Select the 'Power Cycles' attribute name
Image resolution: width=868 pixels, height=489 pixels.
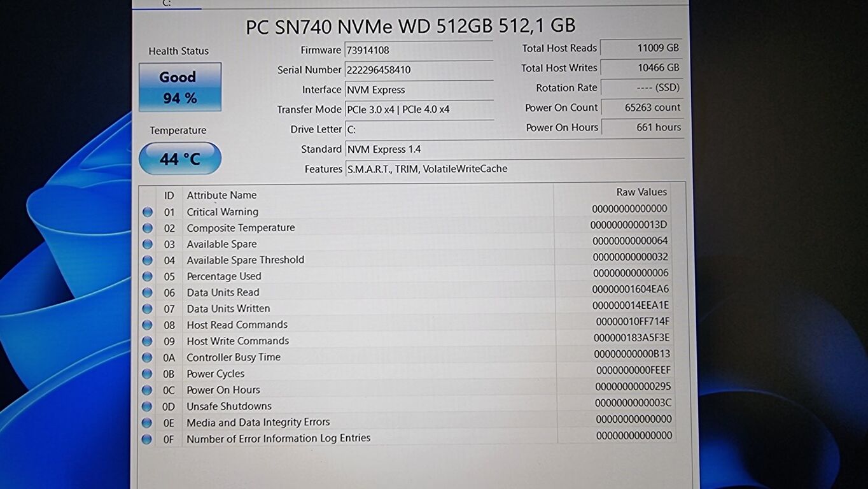pyautogui.click(x=215, y=374)
